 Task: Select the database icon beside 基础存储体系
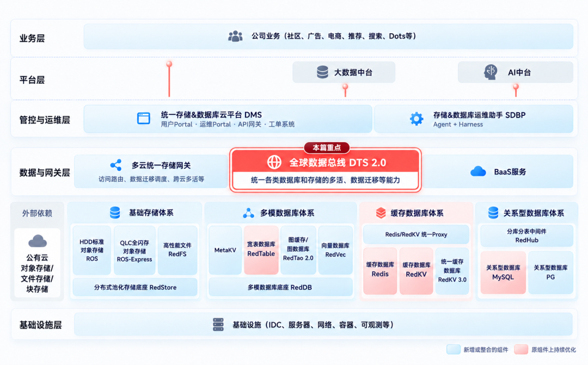coord(115,213)
